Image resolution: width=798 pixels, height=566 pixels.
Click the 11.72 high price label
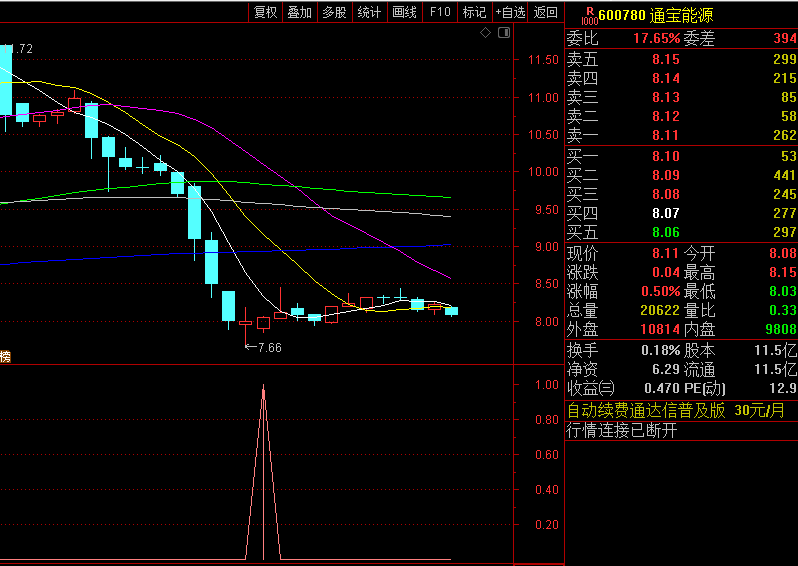point(18,49)
